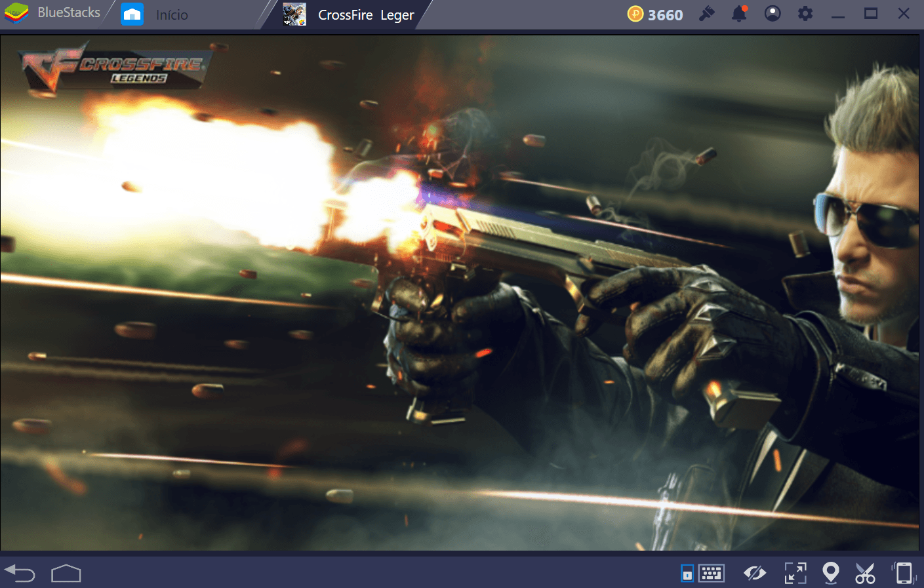The width and height of the screenshot is (924, 588).
Task: Toggle fullscreen mode
Action: tap(795, 574)
